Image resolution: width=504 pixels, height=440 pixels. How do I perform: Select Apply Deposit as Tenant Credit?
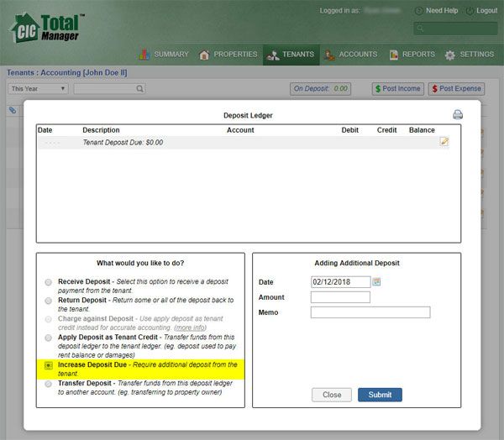[48, 338]
